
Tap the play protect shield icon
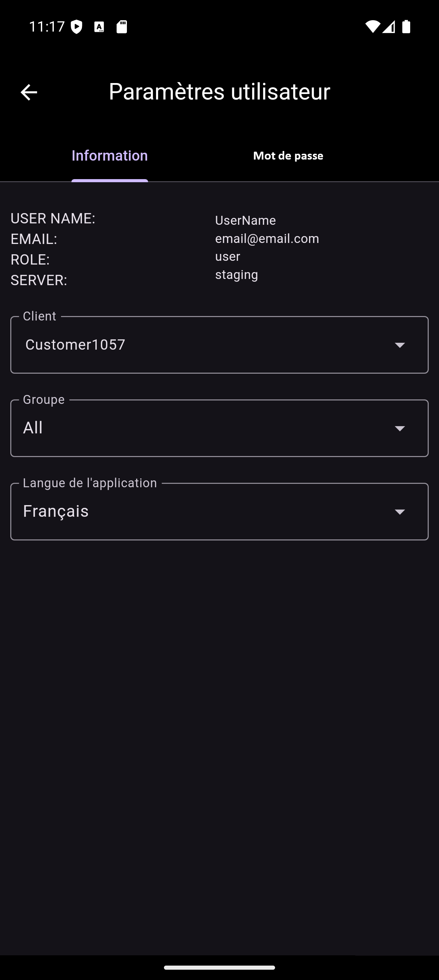point(77,27)
